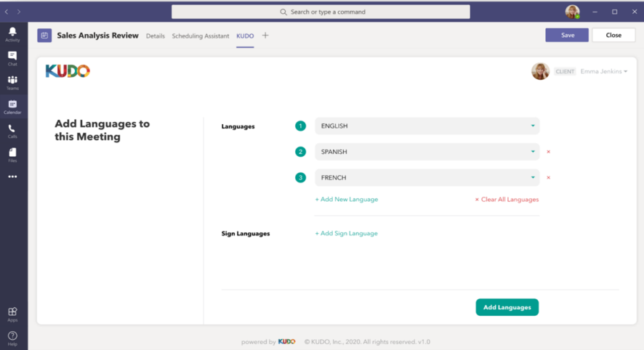
Task: Select the KUDO tab
Action: tap(245, 36)
